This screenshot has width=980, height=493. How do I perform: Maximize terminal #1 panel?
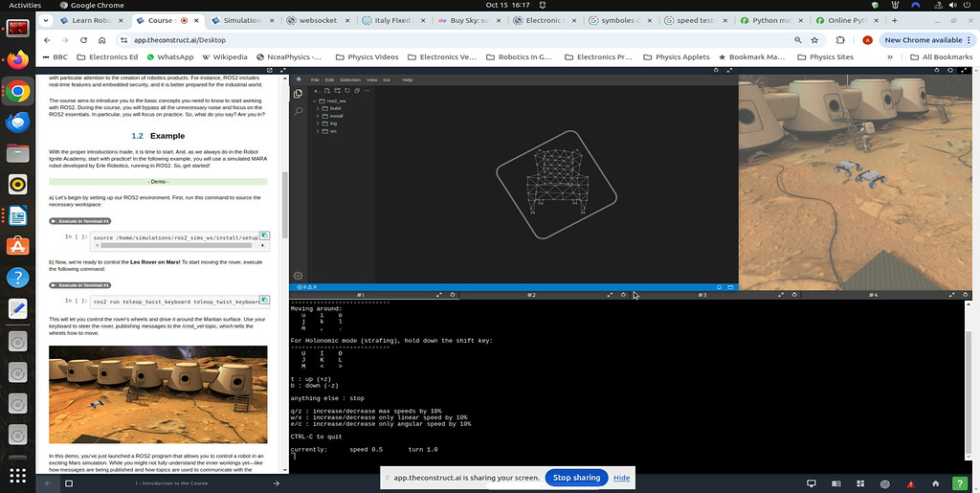coord(438,294)
